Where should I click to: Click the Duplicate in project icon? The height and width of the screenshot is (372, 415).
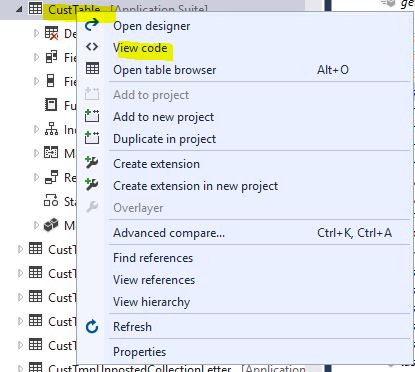[x=92, y=137]
